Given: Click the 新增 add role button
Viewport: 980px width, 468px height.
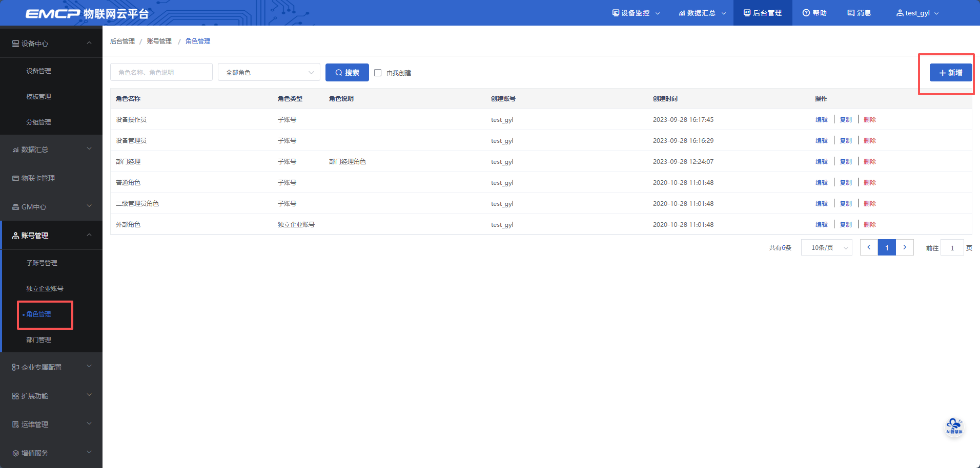Looking at the screenshot, I should (950, 73).
